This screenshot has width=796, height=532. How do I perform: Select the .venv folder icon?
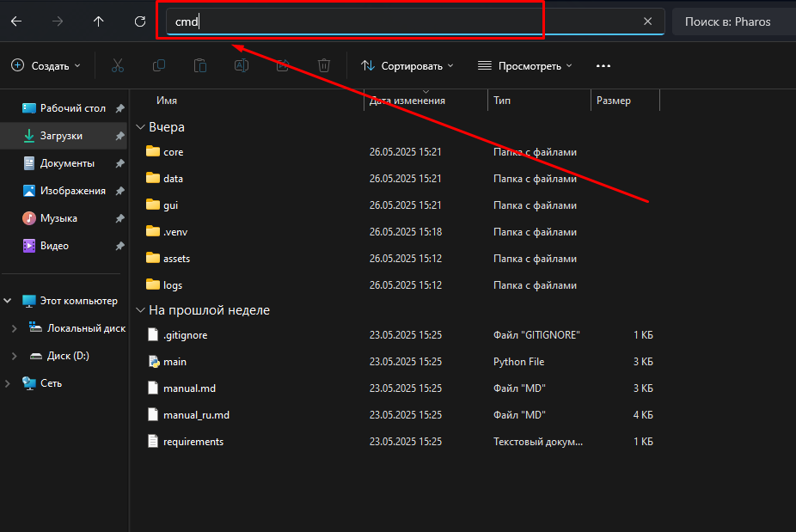[x=153, y=231]
